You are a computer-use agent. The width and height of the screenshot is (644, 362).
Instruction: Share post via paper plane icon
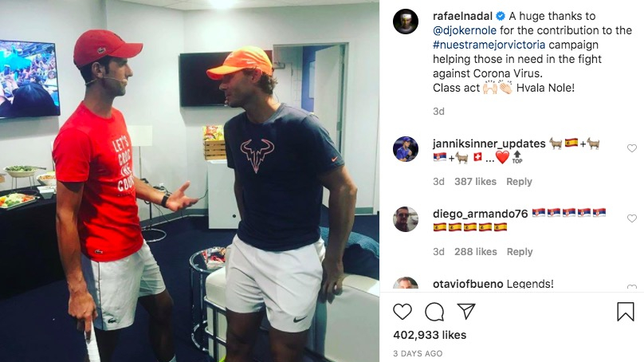[x=466, y=312]
